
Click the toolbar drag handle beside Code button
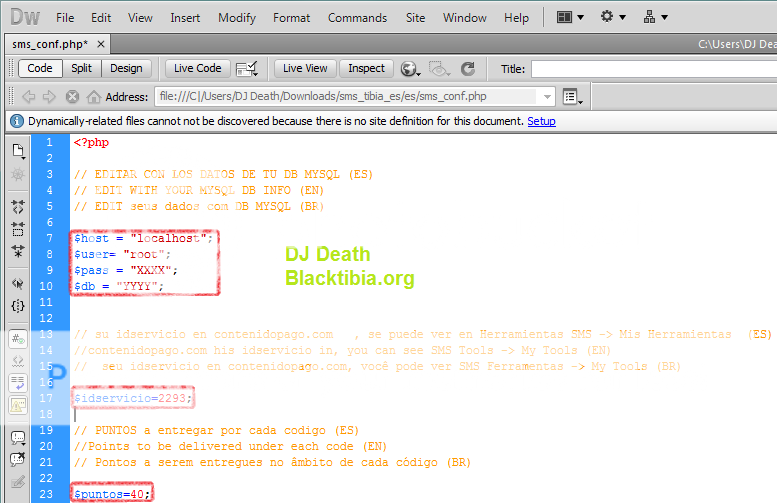click(11, 68)
